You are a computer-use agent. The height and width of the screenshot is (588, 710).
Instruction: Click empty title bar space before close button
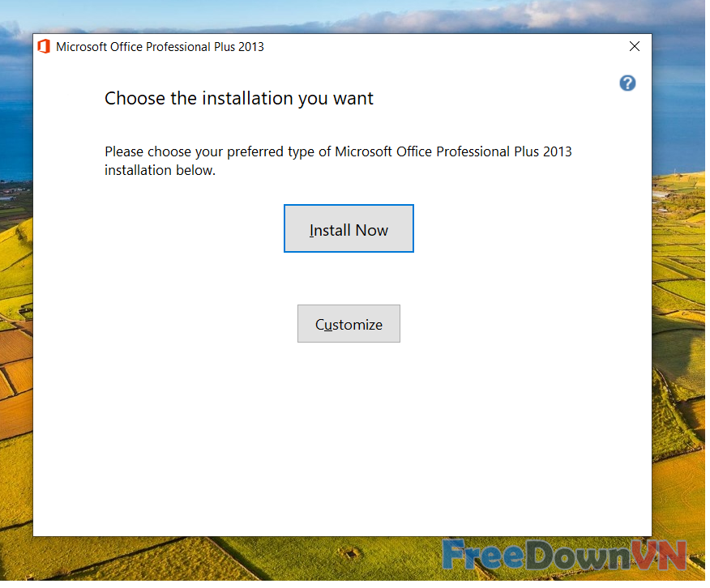point(446,47)
